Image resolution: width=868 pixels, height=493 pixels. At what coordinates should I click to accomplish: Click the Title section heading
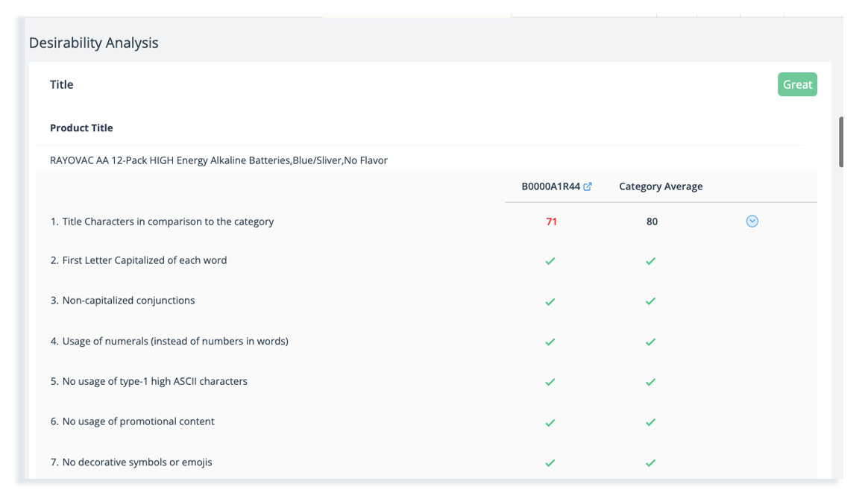click(x=61, y=85)
